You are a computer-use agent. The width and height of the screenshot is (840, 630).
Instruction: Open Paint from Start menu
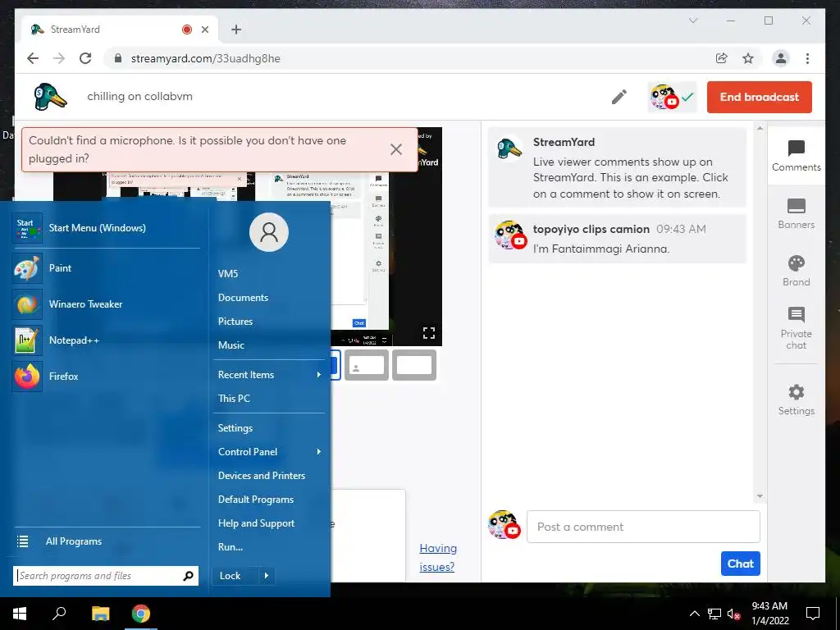pos(106,268)
